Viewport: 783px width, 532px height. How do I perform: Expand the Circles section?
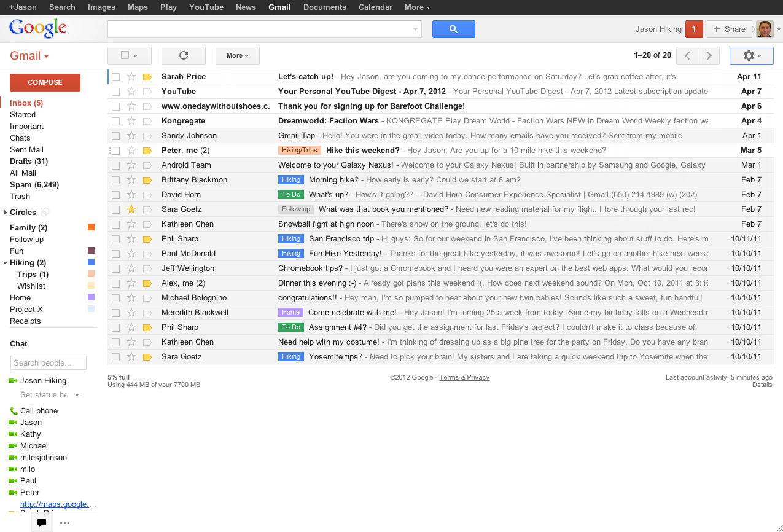5,213
